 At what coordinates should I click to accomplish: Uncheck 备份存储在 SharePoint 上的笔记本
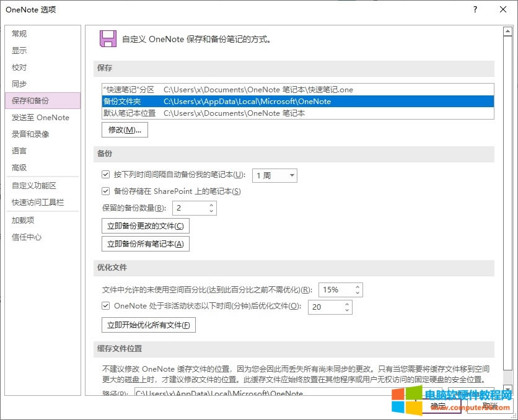(105, 191)
